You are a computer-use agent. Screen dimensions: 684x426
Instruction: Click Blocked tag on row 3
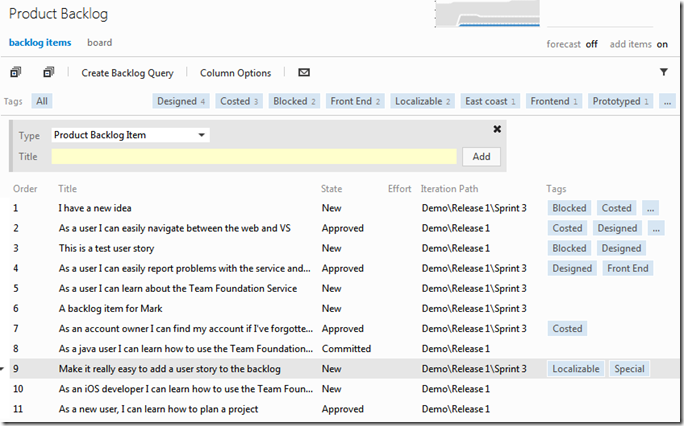pos(569,248)
